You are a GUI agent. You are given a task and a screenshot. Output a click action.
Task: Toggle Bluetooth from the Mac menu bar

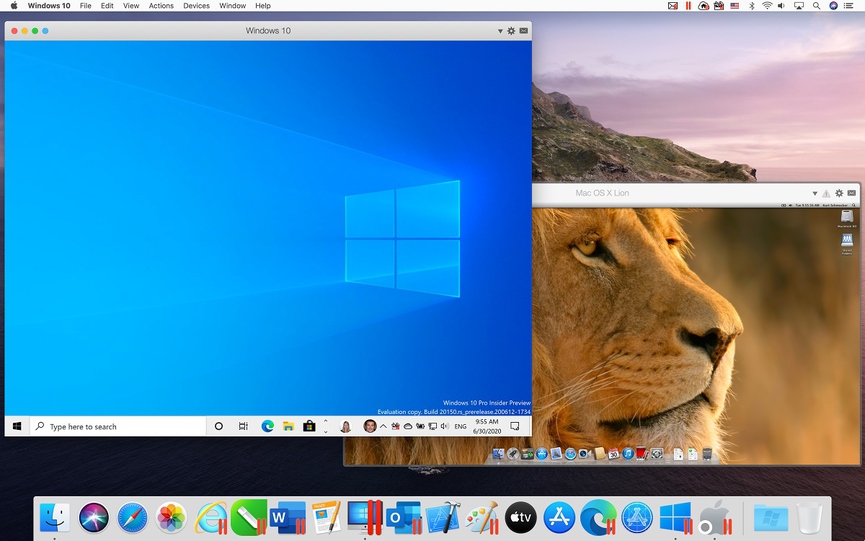coord(751,6)
